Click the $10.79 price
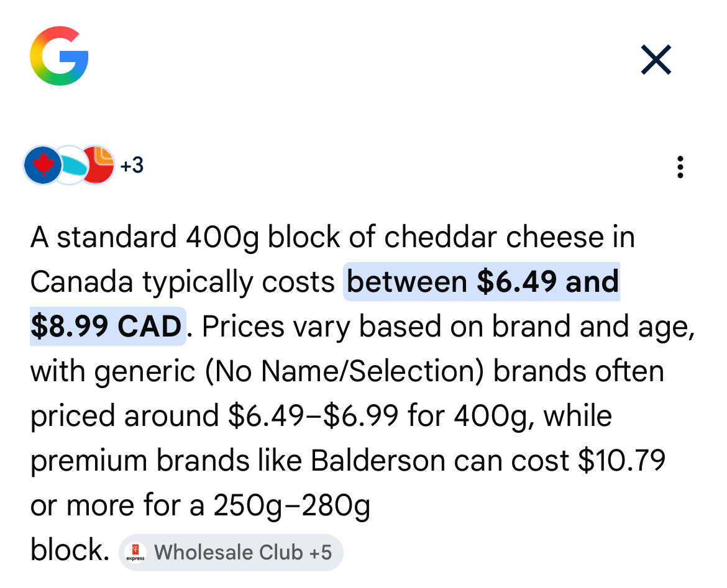Screen dimensions: 727x588 [x=621, y=461]
